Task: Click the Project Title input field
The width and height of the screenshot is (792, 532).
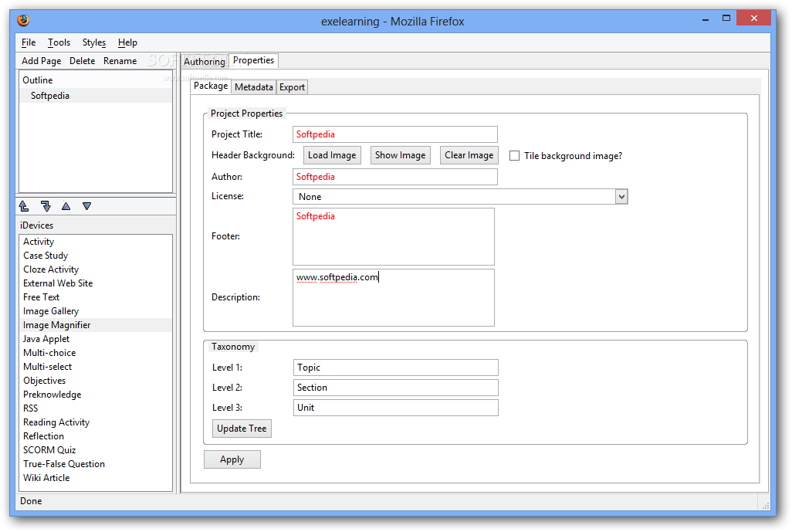Action: pos(395,134)
